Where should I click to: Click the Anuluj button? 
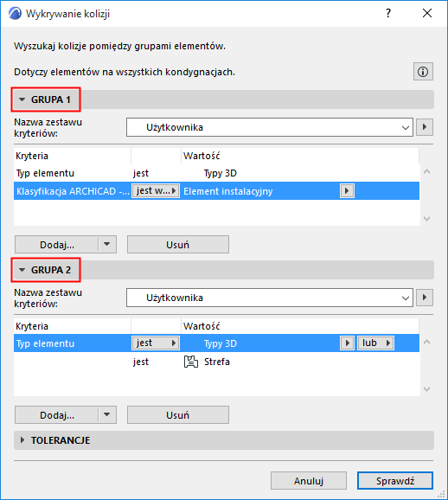point(309,481)
